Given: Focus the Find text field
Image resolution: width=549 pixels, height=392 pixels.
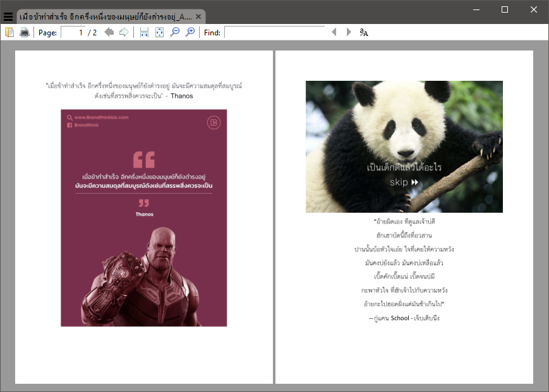Looking at the screenshot, I should coord(274,32).
